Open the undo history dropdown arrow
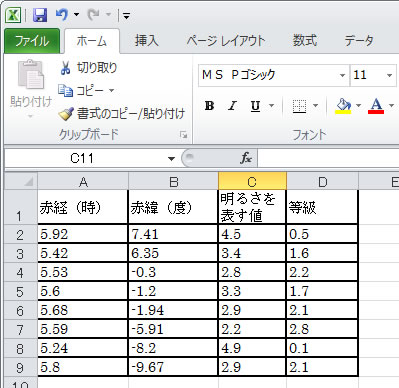This screenshot has width=399, height=388. [77, 15]
